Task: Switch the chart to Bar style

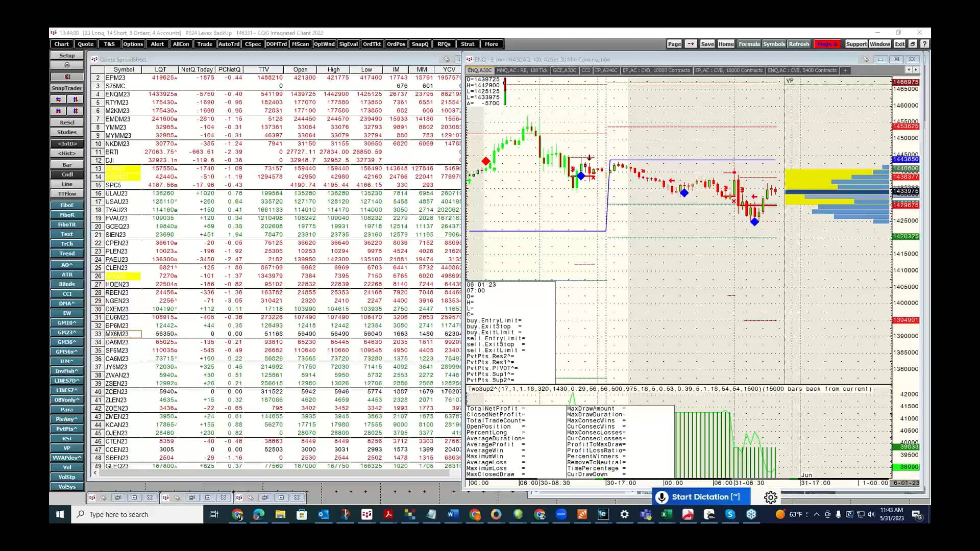Action: click(x=66, y=164)
